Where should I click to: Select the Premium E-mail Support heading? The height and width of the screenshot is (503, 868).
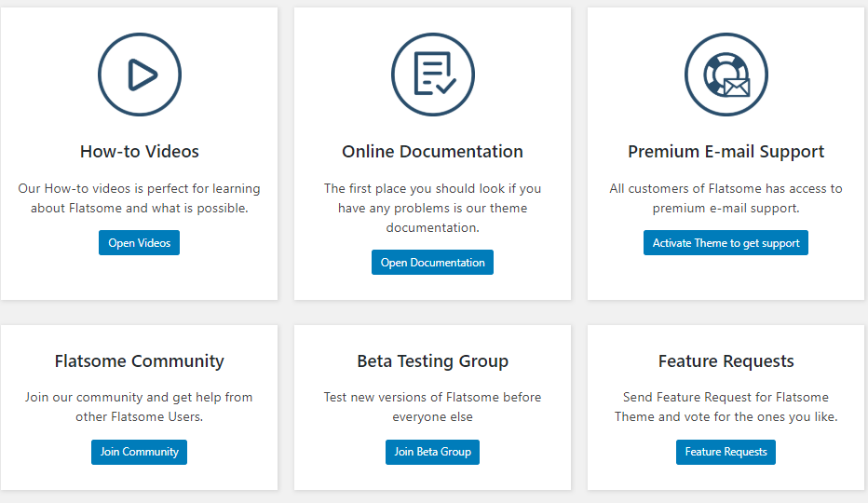[x=726, y=152]
